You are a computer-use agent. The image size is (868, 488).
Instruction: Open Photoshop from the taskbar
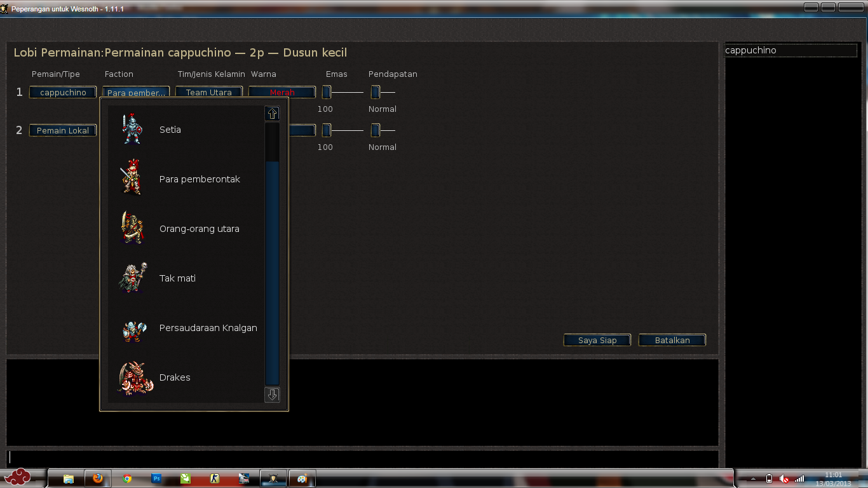156,478
